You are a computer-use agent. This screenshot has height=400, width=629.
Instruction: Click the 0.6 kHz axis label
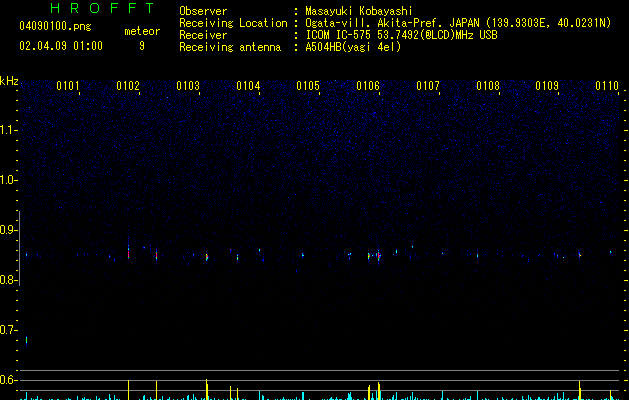[x=8, y=380]
